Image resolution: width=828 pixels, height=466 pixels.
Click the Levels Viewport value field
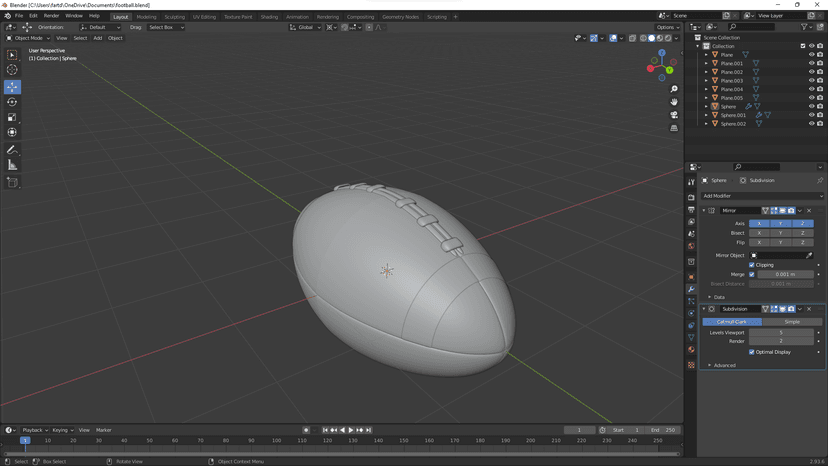[781, 332]
